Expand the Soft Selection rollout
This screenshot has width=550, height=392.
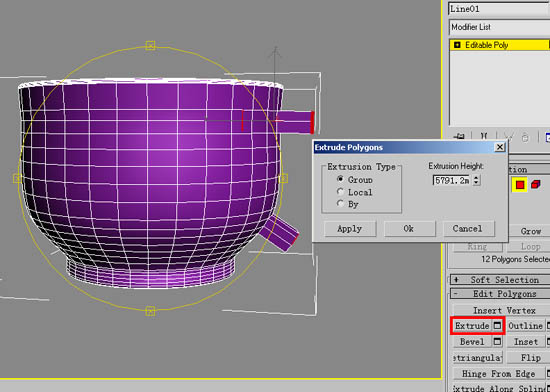500,280
